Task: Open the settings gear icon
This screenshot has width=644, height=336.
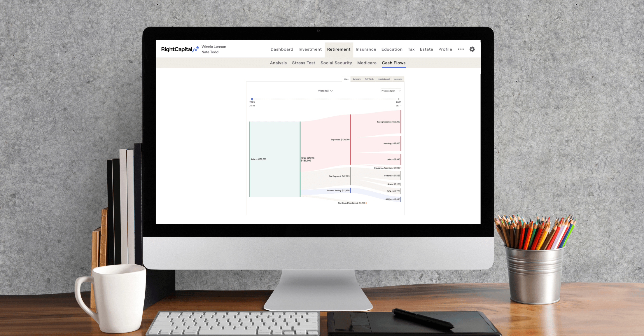Action: (472, 49)
